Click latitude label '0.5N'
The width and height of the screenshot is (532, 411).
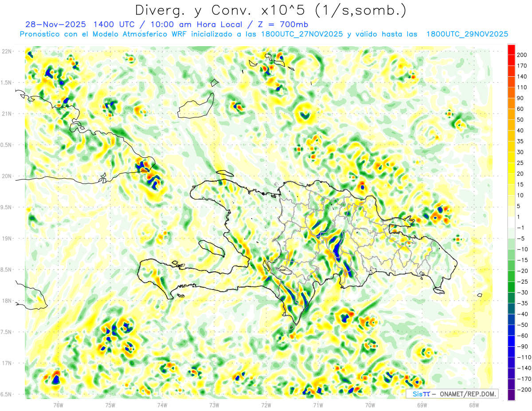[6, 145]
